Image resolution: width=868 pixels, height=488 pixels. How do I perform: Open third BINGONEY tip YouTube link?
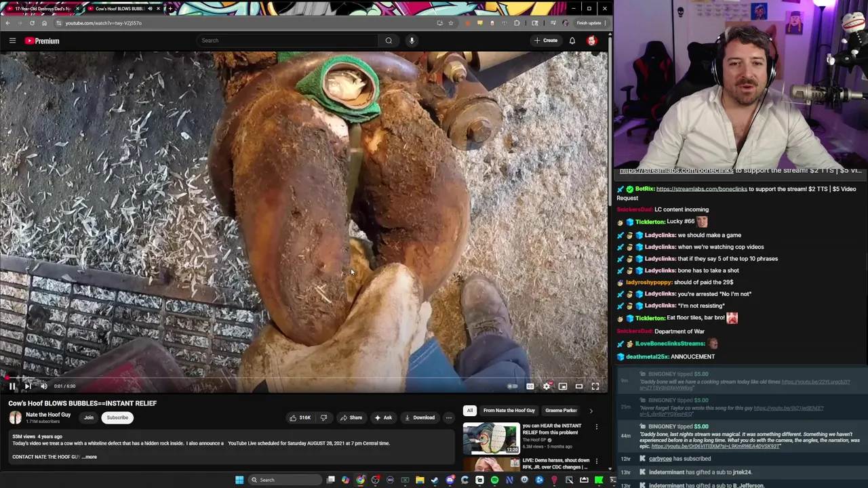[x=715, y=447]
